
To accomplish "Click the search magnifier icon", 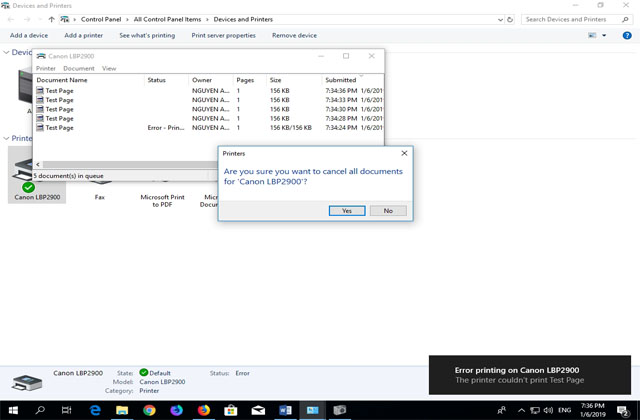I will pos(625,19).
